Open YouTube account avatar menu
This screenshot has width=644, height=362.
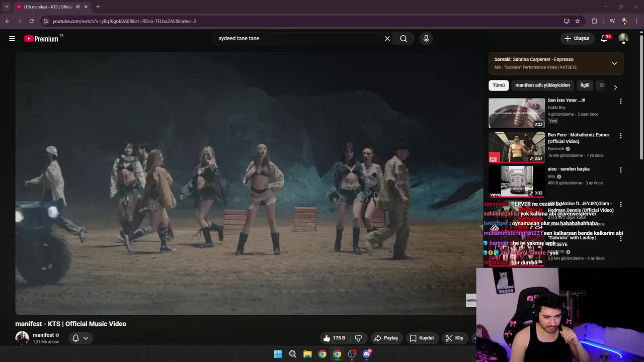point(623,39)
